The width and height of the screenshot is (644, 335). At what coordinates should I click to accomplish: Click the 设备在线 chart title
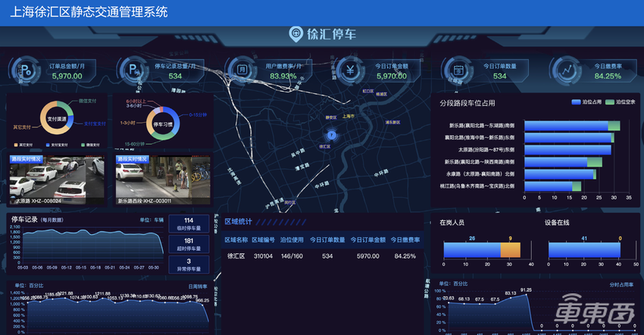pos(557,222)
